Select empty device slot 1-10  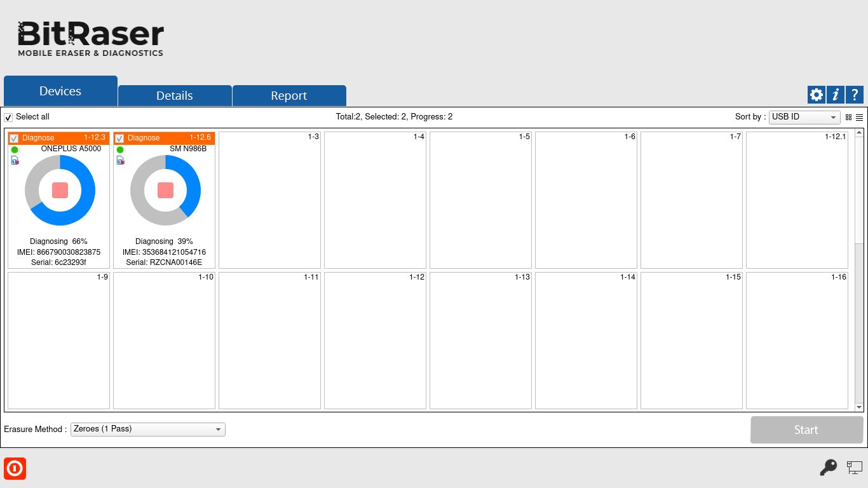tap(164, 341)
